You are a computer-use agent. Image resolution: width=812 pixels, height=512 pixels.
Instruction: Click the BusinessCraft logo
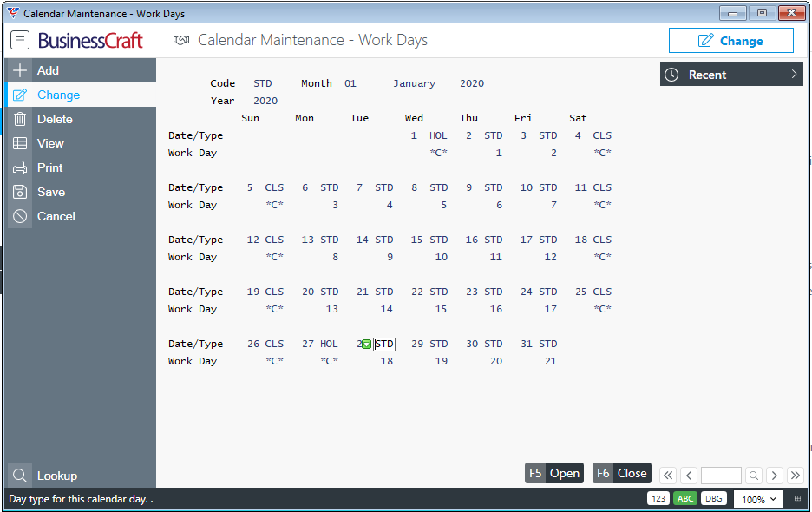[x=90, y=41]
